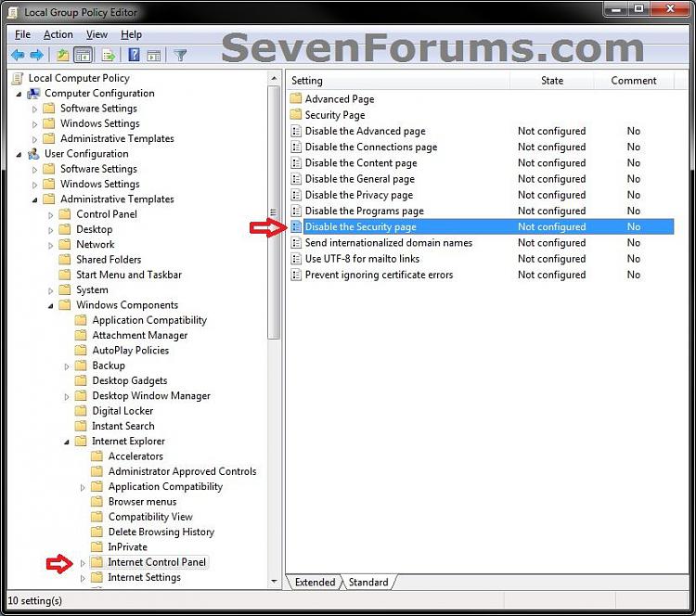Click the tree pane scroll down arrow
Screen dimensions: 696x616
275,581
